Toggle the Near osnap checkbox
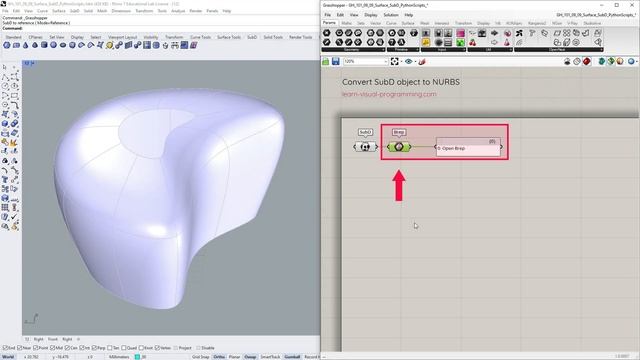Screen dimensions: 640x360 20,348
